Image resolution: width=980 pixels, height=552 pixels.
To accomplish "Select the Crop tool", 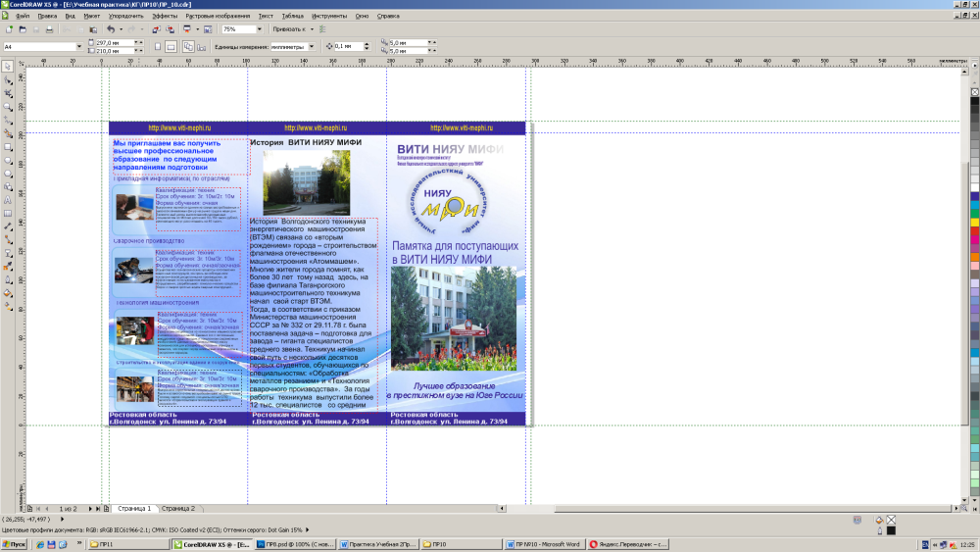I will [8, 93].
